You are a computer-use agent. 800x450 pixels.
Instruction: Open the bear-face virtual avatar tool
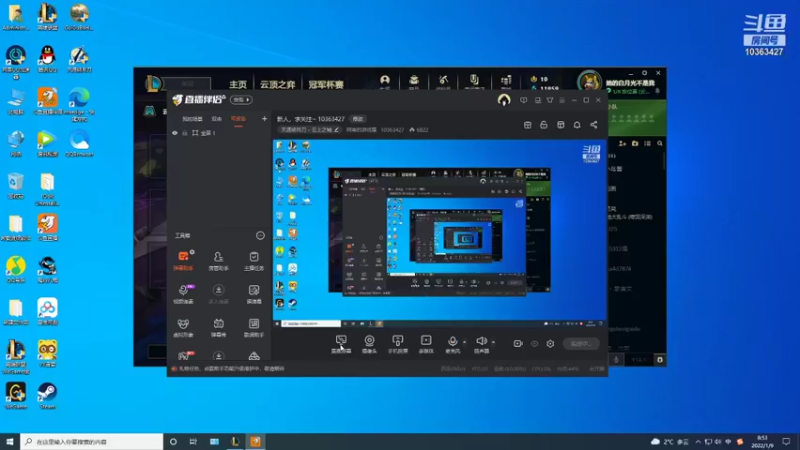[x=183, y=328]
